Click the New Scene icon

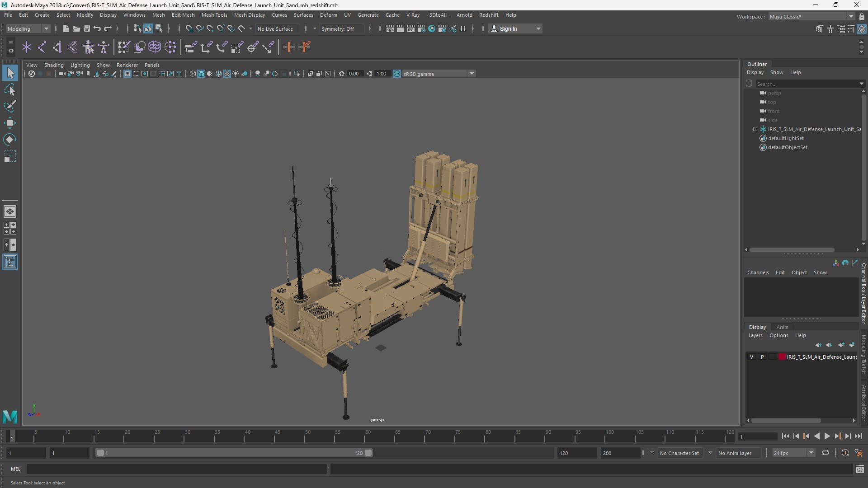pos(66,28)
